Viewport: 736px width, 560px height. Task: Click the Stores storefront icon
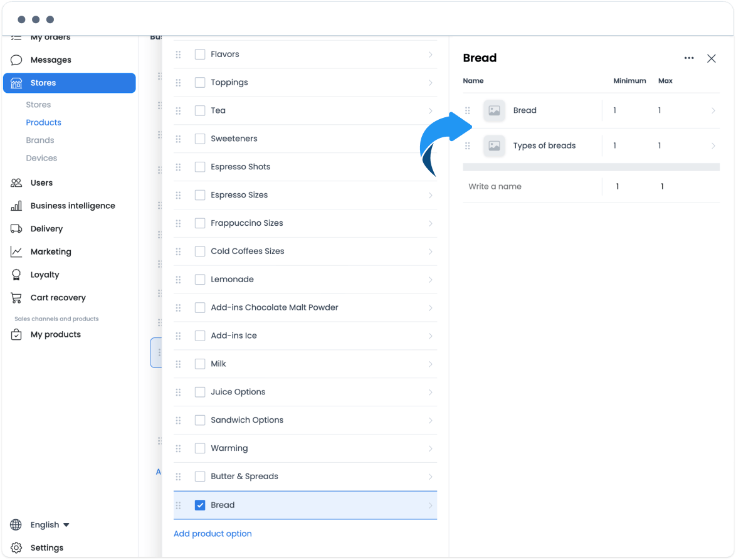pyautogui.click(x=16, y=83)
